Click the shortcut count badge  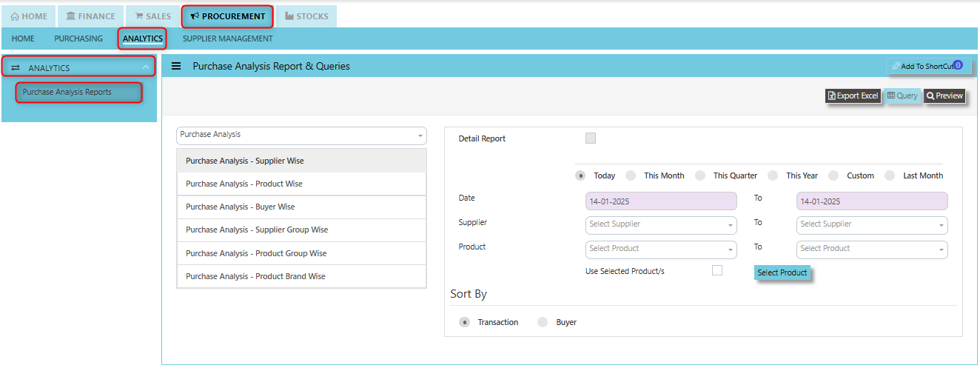(958, 65)
